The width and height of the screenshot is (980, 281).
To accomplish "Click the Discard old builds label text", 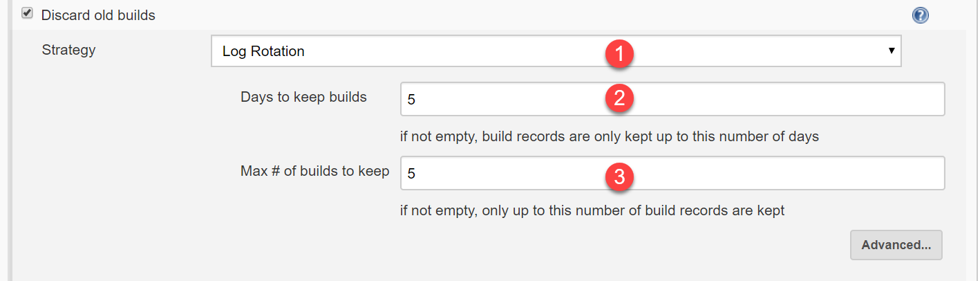I will 98,15.
